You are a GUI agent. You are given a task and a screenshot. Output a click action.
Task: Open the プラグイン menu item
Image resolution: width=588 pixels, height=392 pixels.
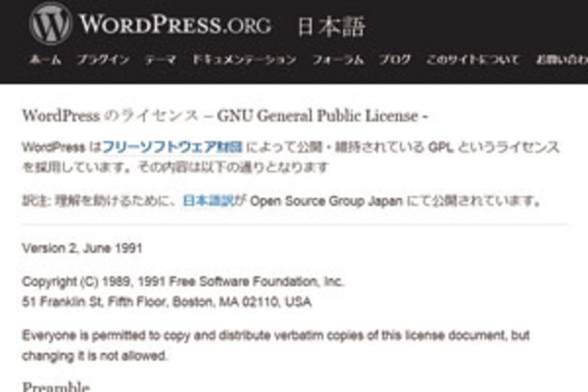point(104,60)
